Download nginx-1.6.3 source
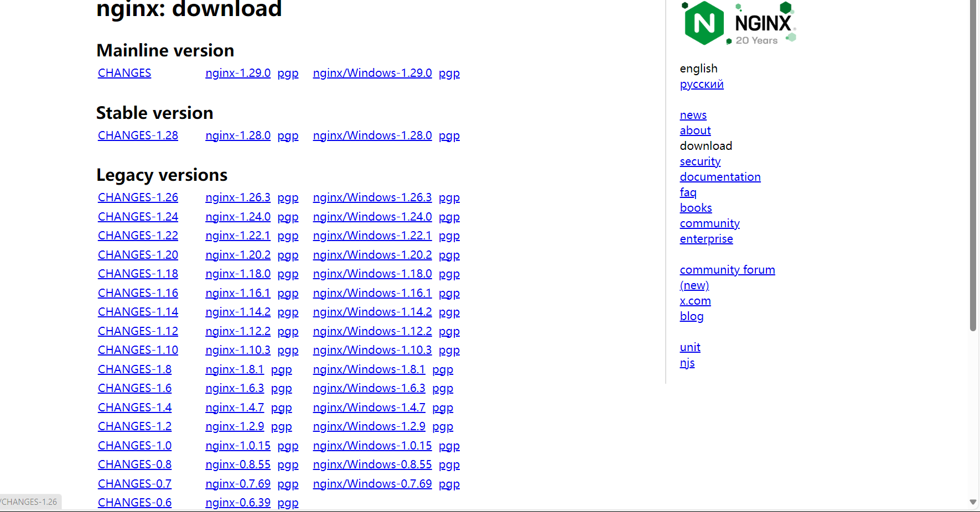The image size is (980, 512). point(235,388)
